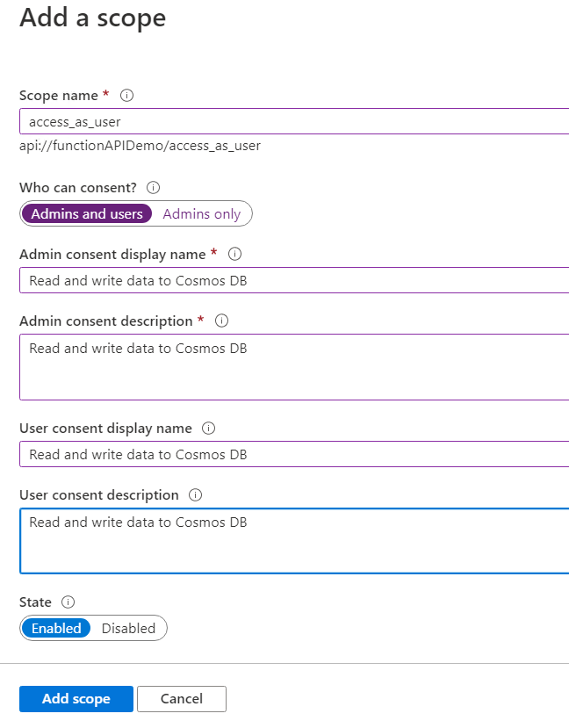Viewport: 569px width, 728px height.
Task: Click the Add a scope heading
Action: coord(93,18)
